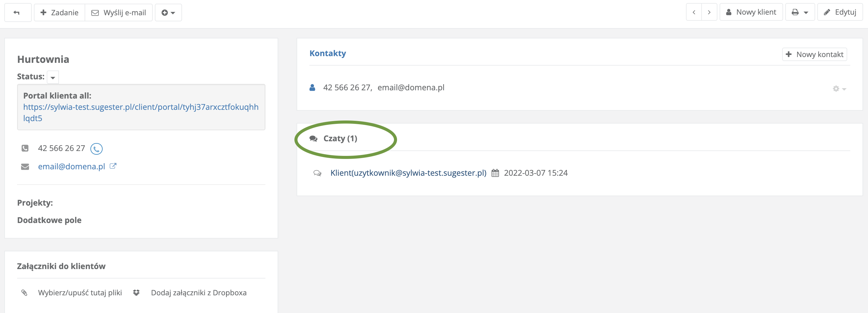Click Wyślij e-mail button
This screenshot has width=868, height=313.
click(x=119, y=13)
